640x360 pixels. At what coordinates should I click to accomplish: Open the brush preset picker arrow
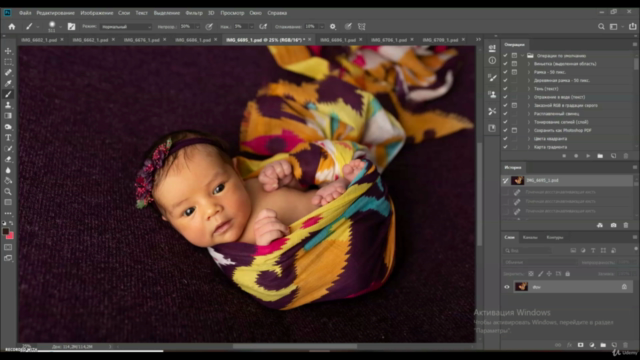tap(60, 27)
